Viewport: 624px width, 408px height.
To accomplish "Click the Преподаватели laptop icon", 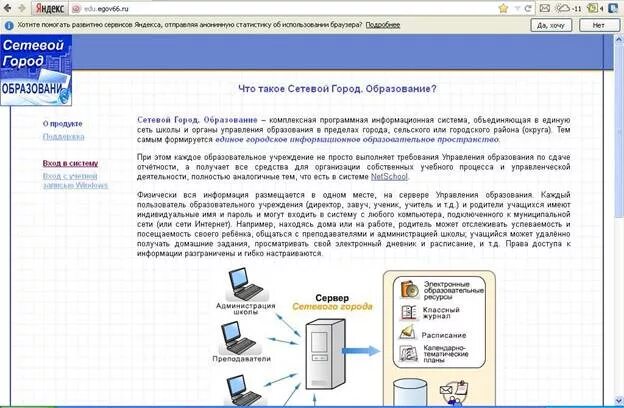I will 238,338.
